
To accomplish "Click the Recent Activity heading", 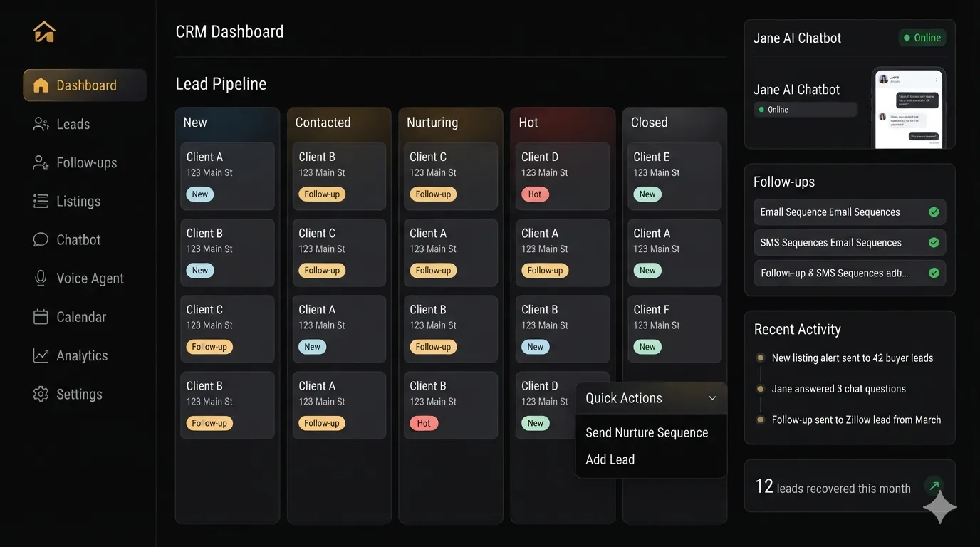I will tap(797, 329).
